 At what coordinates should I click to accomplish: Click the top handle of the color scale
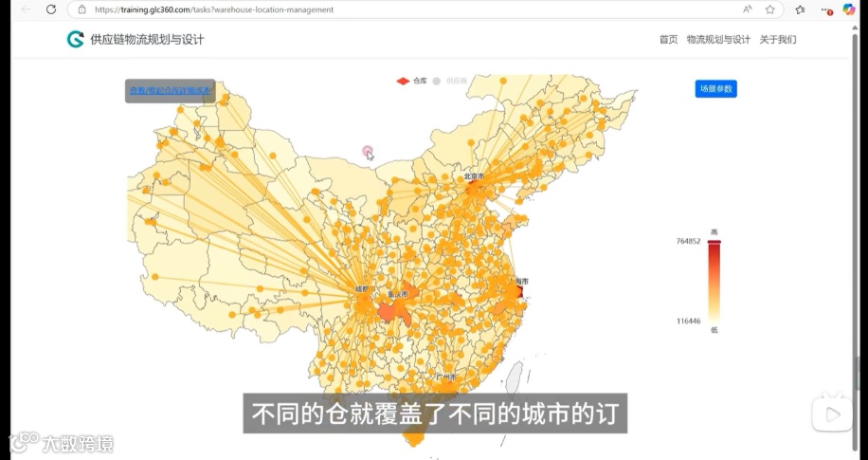(x=714, y=242)
